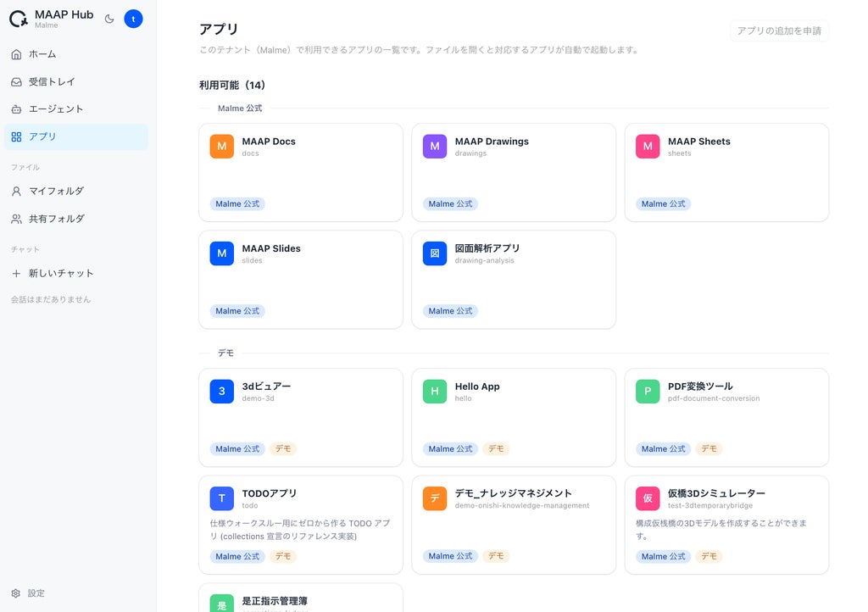Launch Hello App green icon
Screen dimensions: 868x612
[x=435, y=392]
